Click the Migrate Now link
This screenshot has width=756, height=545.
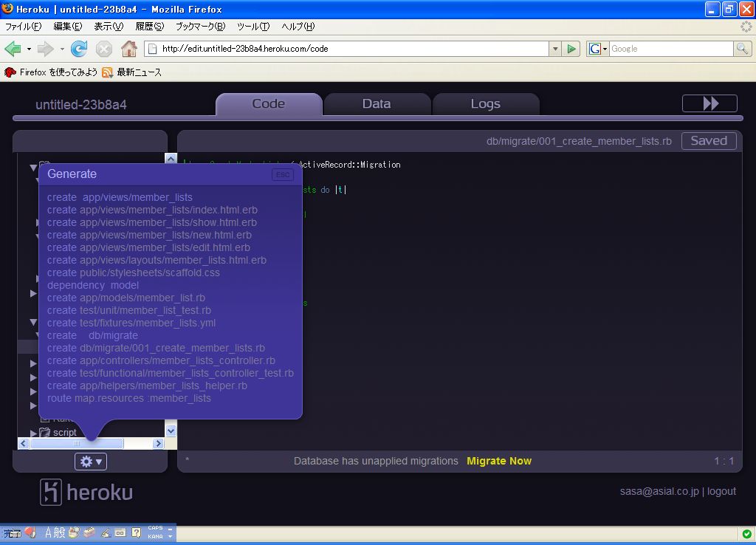pos(499,461)
